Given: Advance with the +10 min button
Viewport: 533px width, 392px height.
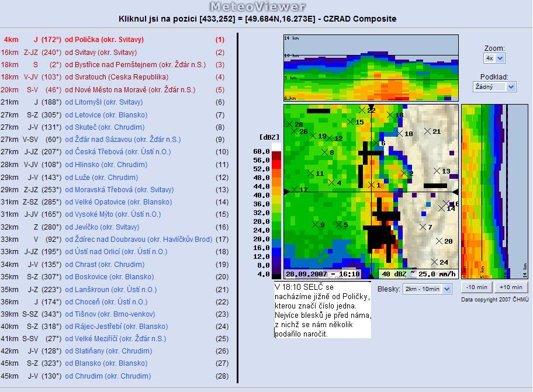Looking at the screenshot, I should pyautogui.click(x=511, y=287).
